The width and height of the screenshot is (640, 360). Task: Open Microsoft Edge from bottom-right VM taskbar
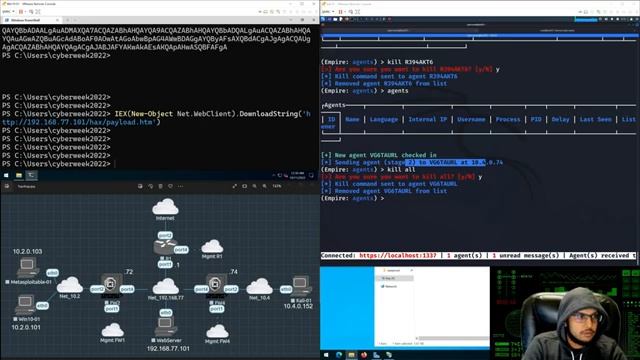coord(339,355)
